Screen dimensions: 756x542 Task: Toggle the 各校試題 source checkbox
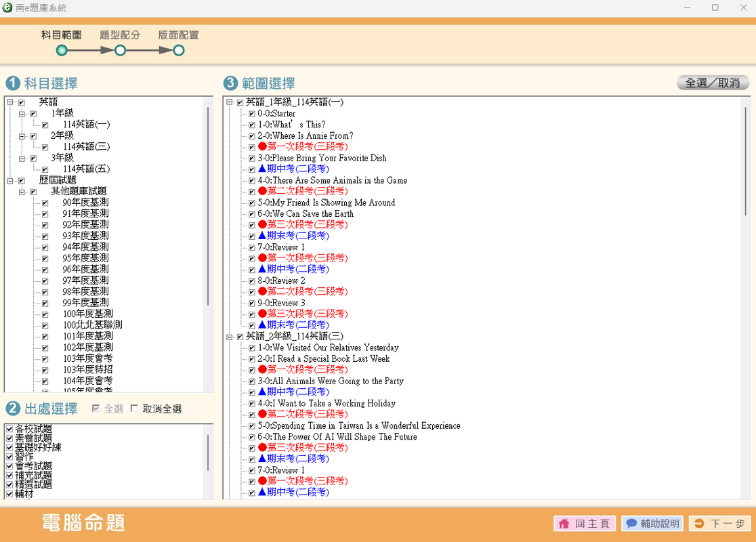coord(9,429)
